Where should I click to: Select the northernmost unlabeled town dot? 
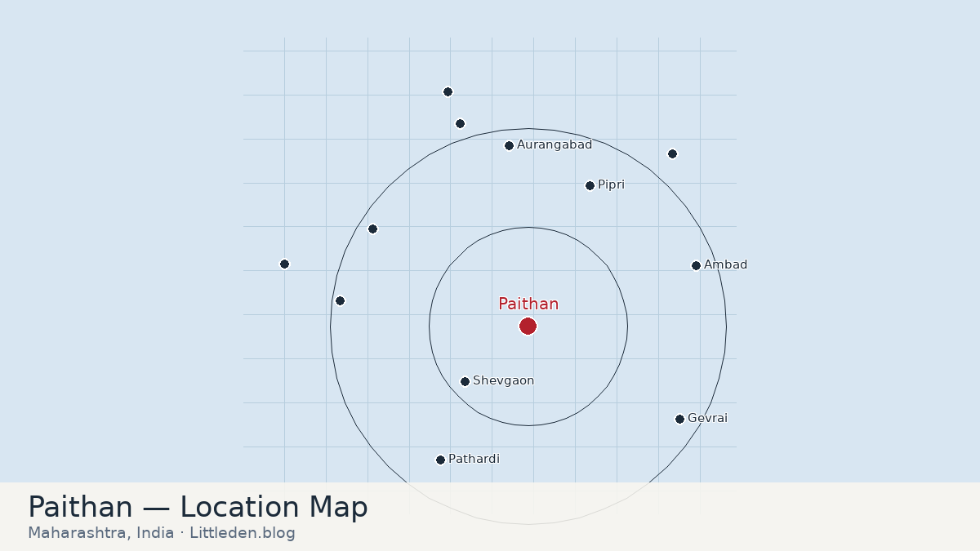[448, 92]
